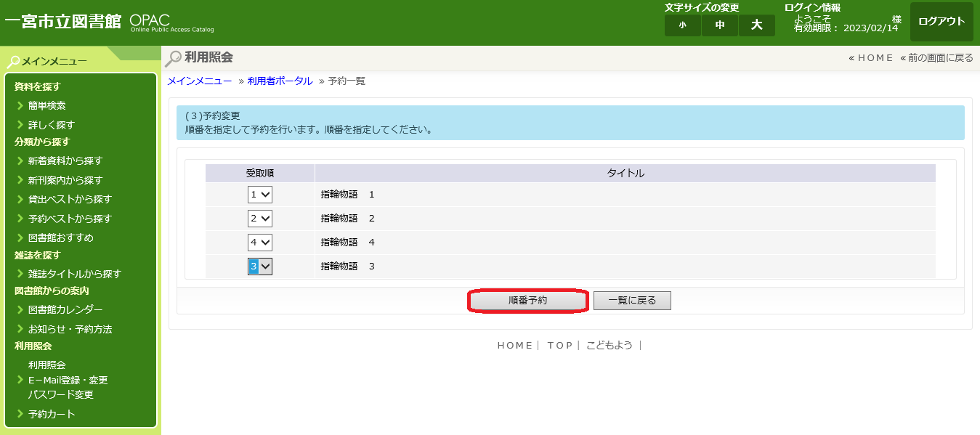
Task: Click the 資料を探す section heading
Action: [x=38, y=86]
